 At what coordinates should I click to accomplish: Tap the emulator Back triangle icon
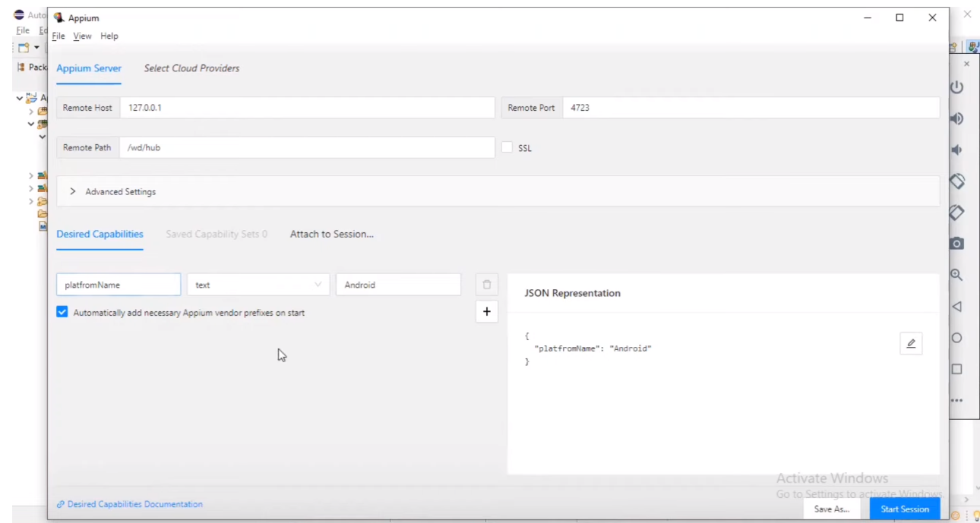[957, 307]
